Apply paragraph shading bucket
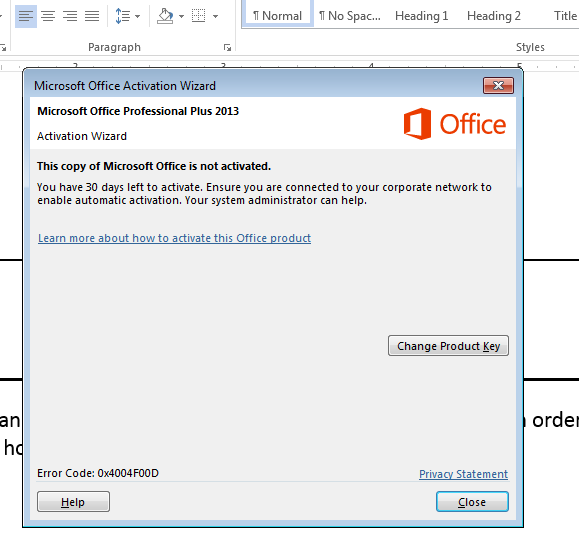 tap(165, 16)
